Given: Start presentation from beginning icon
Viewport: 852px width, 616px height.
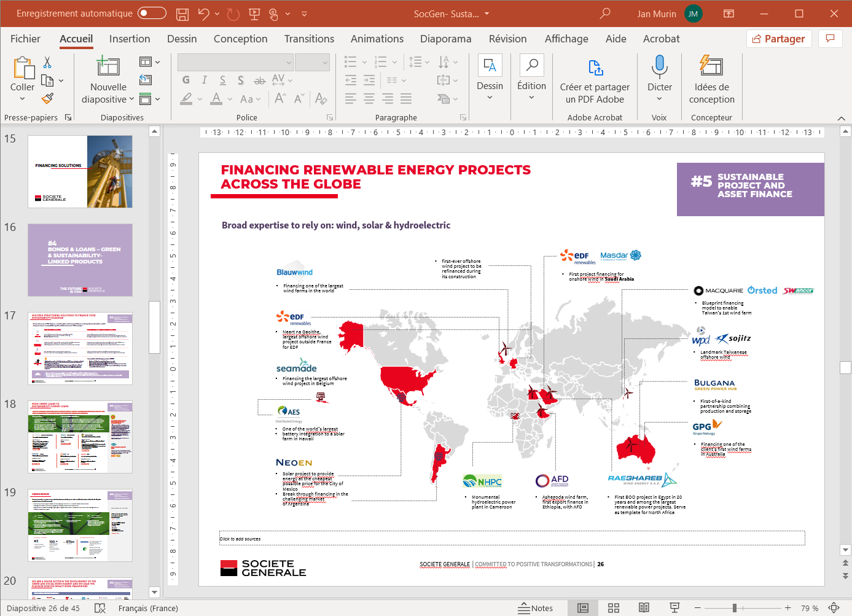Looking at the screenshot, I should [x=254, y=14].
